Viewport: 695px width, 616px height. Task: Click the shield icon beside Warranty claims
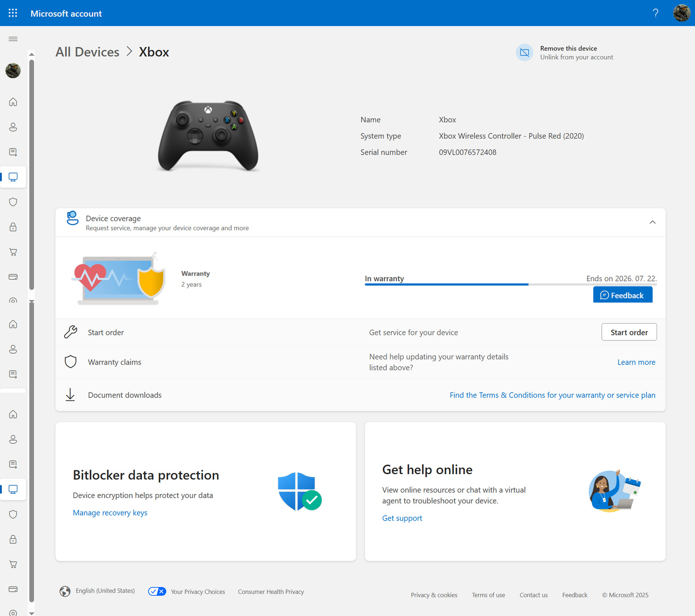(70, 362)
